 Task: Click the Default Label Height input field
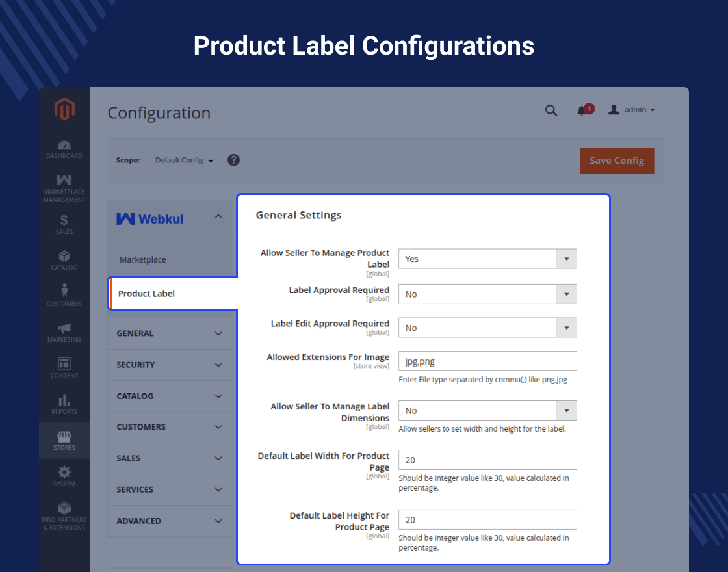(x=487, y=519)
